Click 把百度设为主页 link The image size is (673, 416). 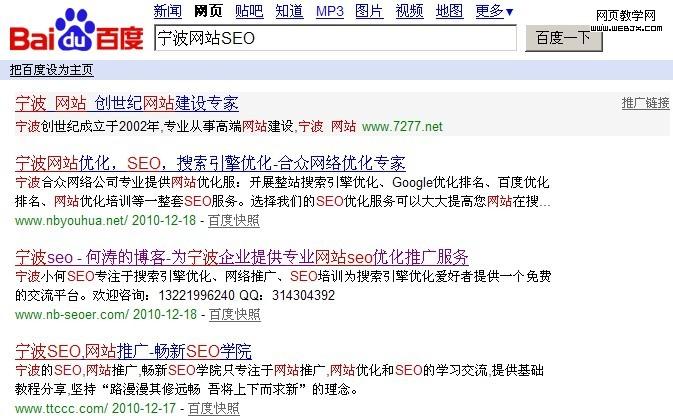51,70
